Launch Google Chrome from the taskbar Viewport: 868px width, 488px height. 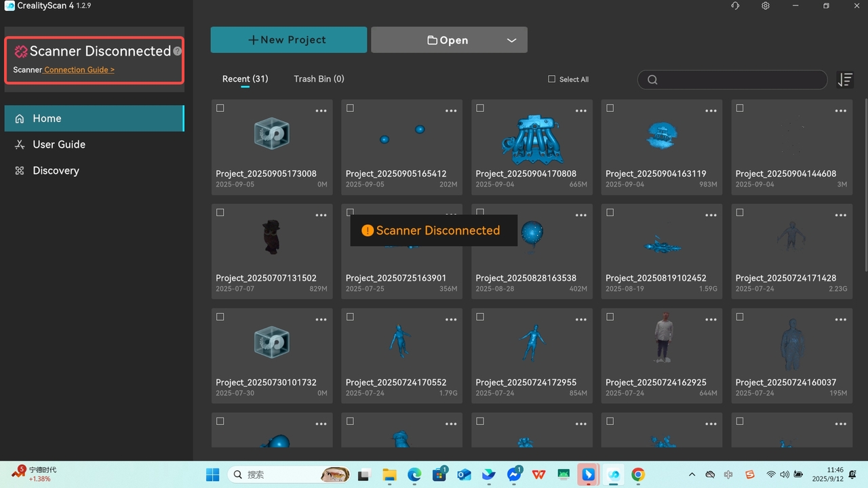pyautogui.click(x=637, y=474)
